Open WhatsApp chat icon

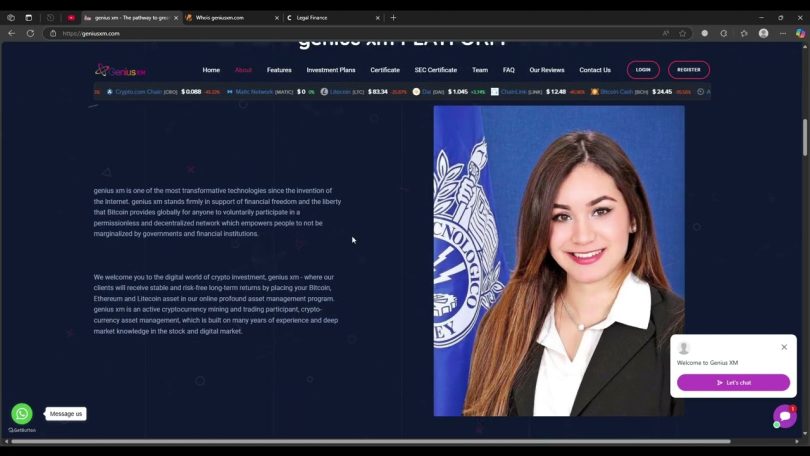[22, 414]
